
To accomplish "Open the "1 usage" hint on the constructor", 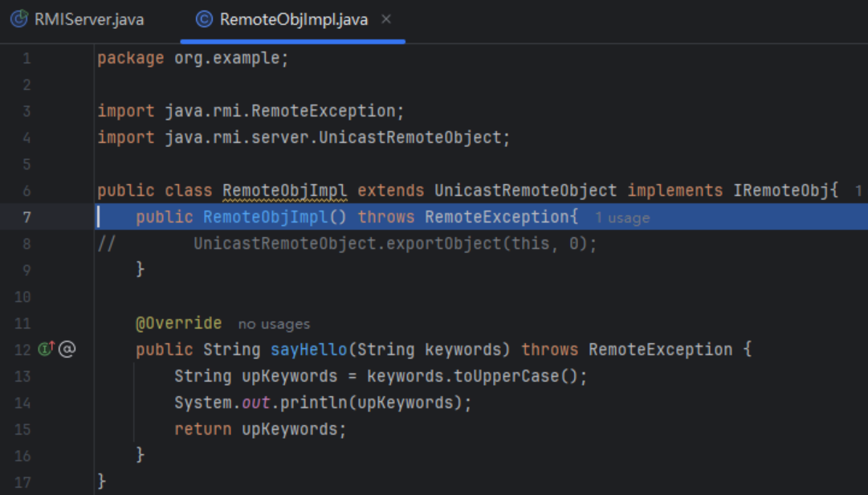I will 622,218.
